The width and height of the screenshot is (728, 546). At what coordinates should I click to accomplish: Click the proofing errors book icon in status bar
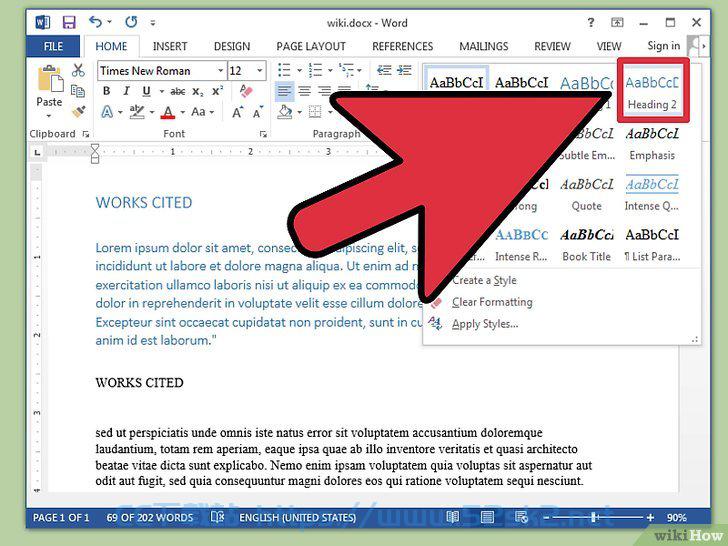click(x=217, y=517)
